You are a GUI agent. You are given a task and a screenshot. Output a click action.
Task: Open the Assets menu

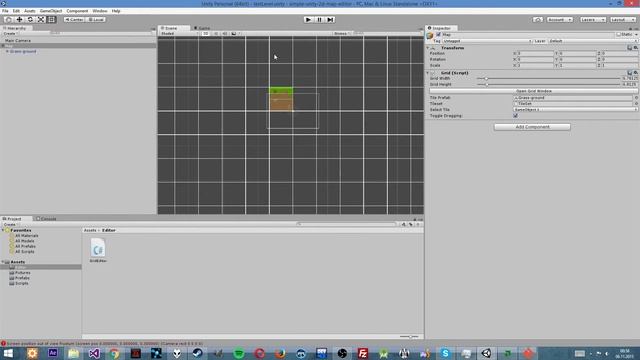click(30, 11)
